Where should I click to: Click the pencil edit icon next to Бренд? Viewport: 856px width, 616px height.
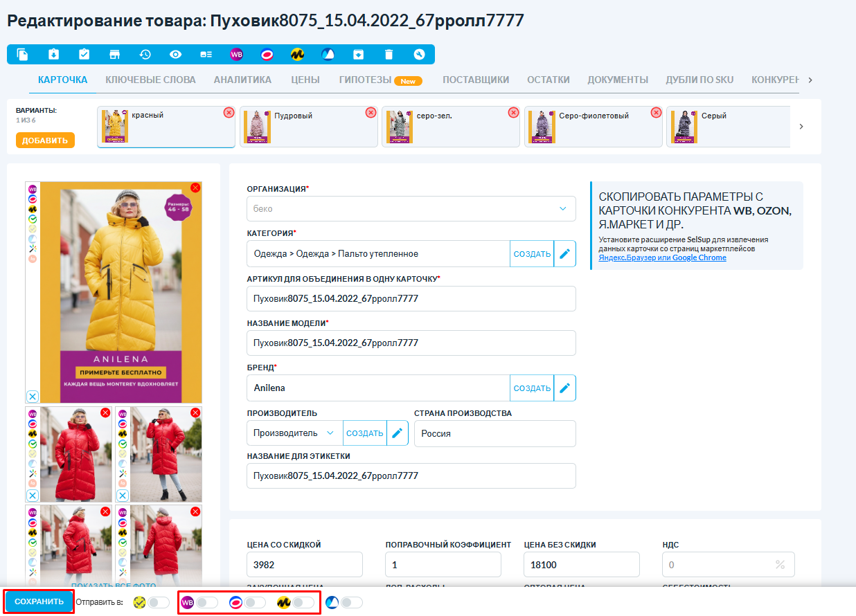click(x=565, y=388)
